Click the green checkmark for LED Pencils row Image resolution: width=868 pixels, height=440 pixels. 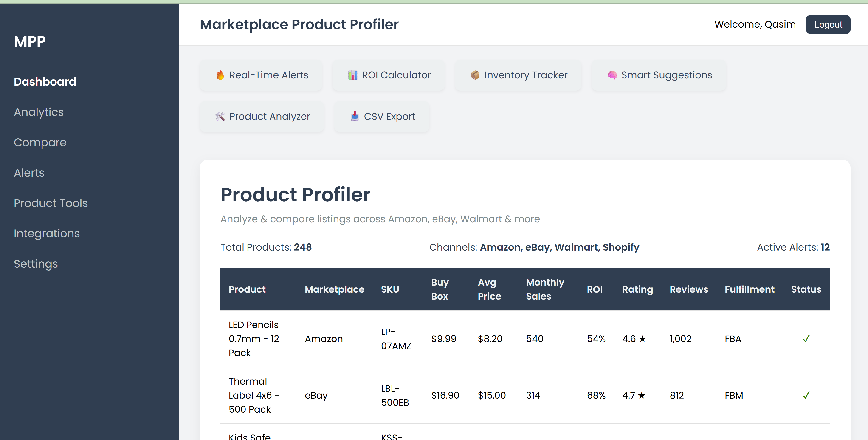click(x=806, y=339)
